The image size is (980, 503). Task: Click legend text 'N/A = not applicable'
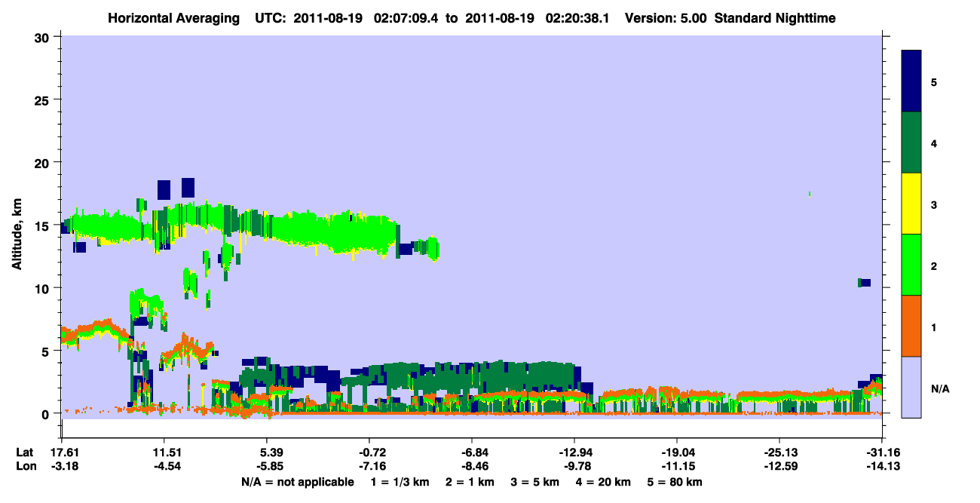[x=297, y=482]
